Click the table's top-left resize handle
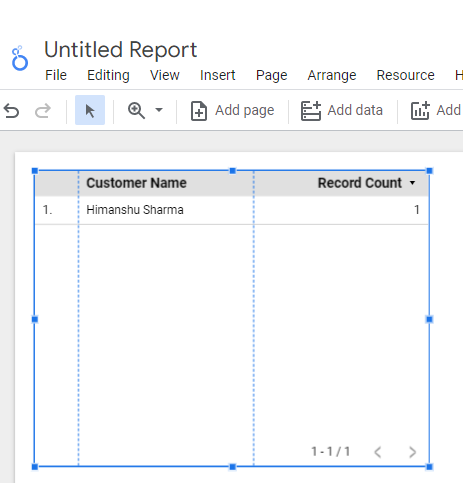 [35, 171]
